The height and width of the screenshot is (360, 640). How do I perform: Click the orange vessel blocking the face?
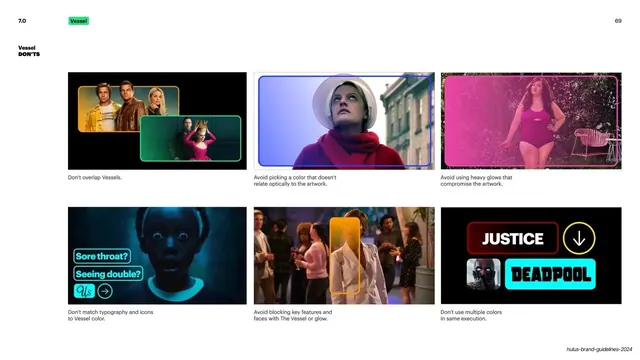pos(345,256)
